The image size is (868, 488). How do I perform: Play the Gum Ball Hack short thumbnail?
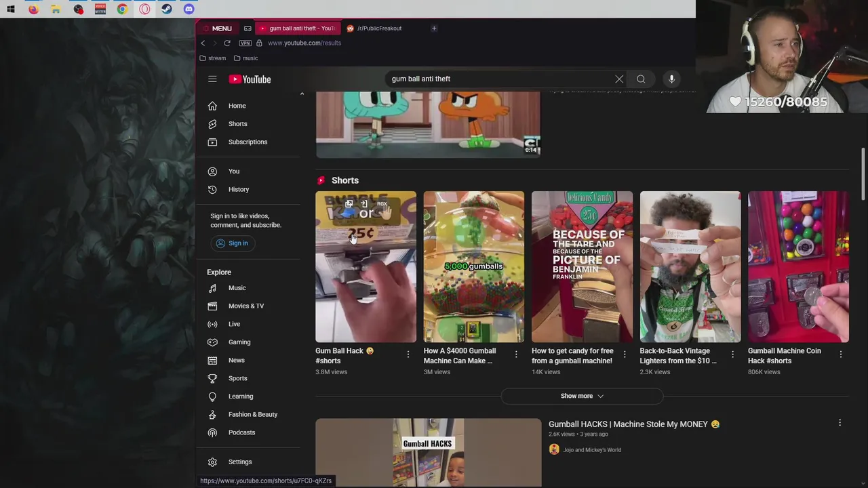click(366, 267)
